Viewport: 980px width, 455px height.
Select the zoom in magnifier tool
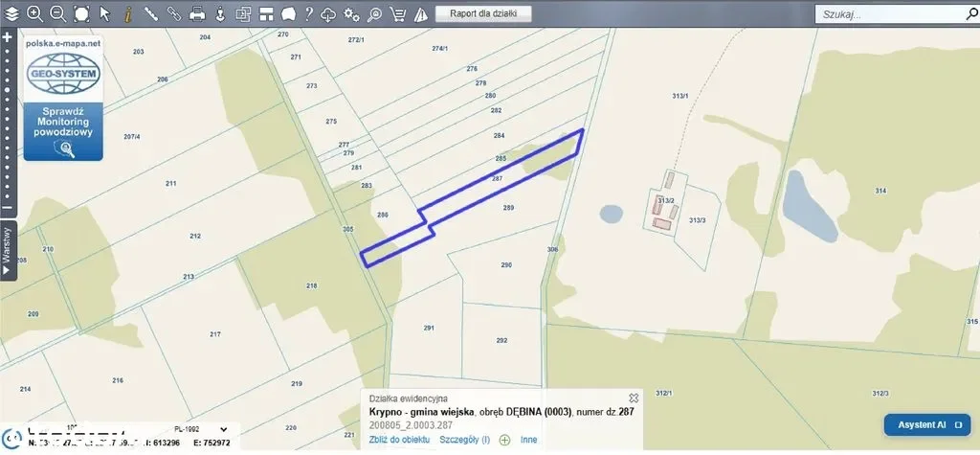click(34, 13)
